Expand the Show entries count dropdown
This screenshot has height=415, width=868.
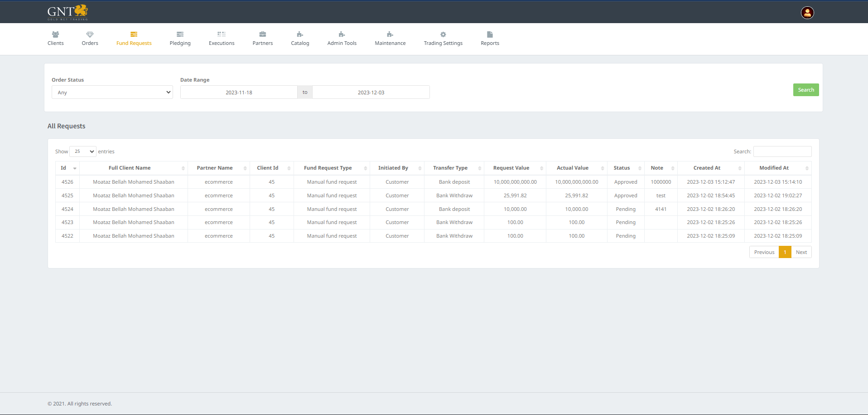[83, 151]
